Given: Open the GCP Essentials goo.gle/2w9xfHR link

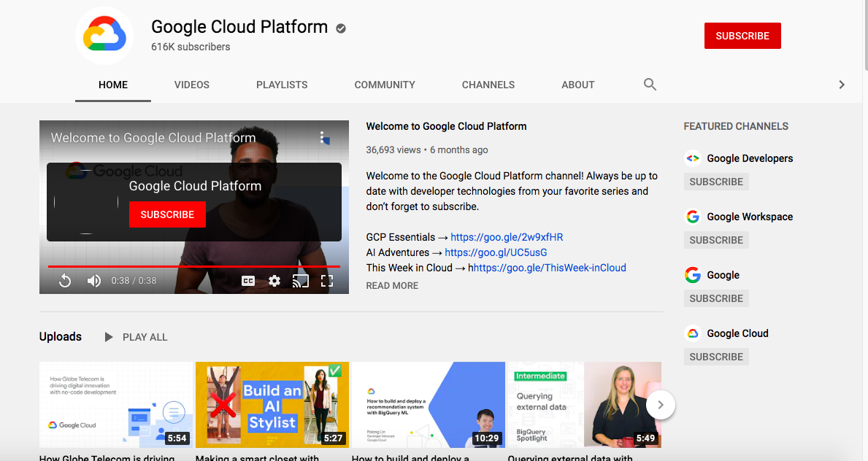Looking at the screenshot, I should point(507,237).
